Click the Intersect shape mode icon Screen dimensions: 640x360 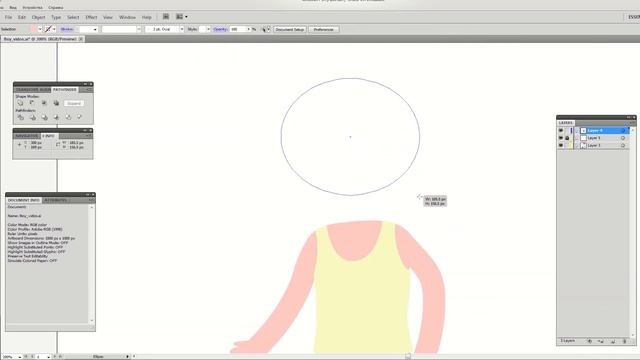[44, 103]
